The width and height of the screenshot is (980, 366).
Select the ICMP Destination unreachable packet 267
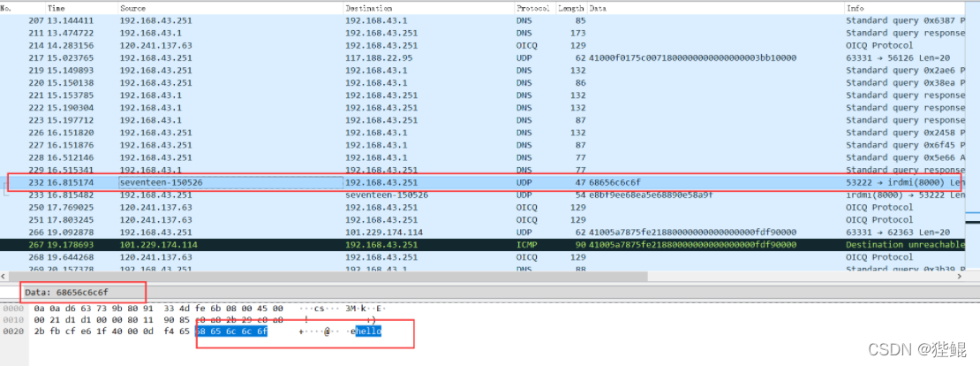pos(483,245)
